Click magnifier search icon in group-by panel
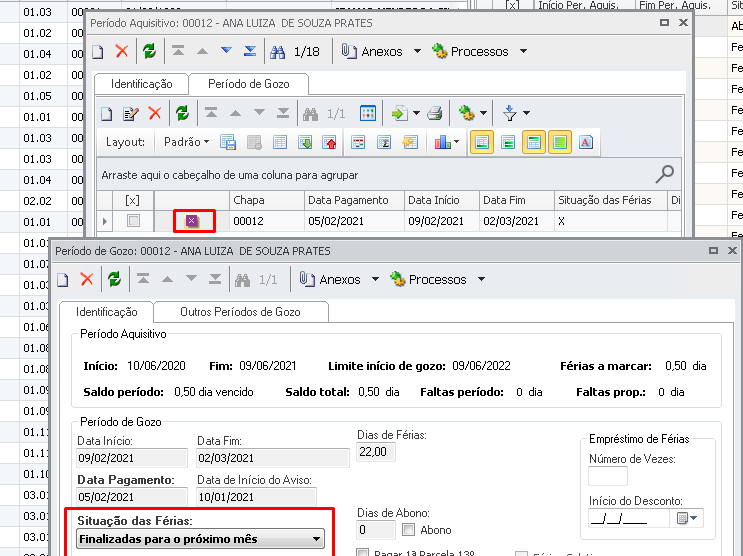 click(665, 174)
